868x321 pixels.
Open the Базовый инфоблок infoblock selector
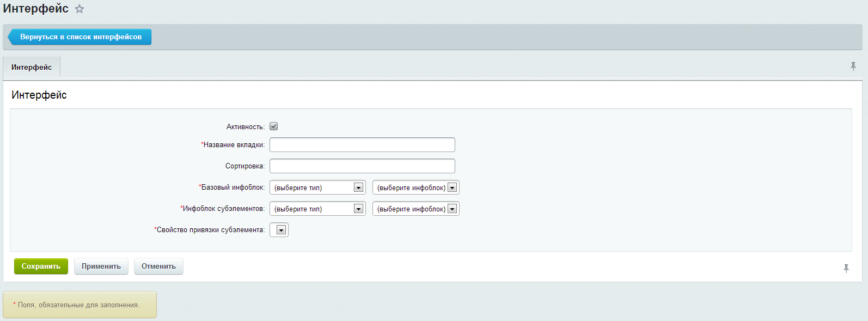tap(416, 187)
